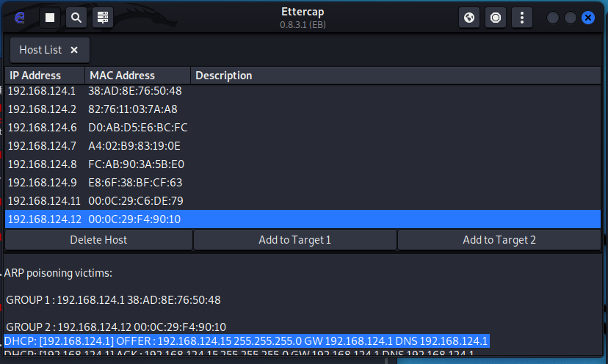
Task: Click the window maximize button
Action: [x=571, y=18]
